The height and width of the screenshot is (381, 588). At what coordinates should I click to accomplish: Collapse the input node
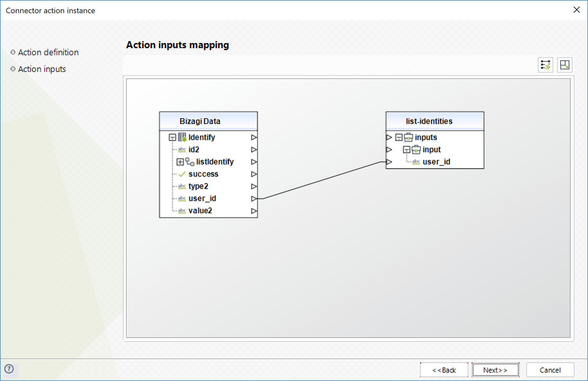(x=407, y=150)
